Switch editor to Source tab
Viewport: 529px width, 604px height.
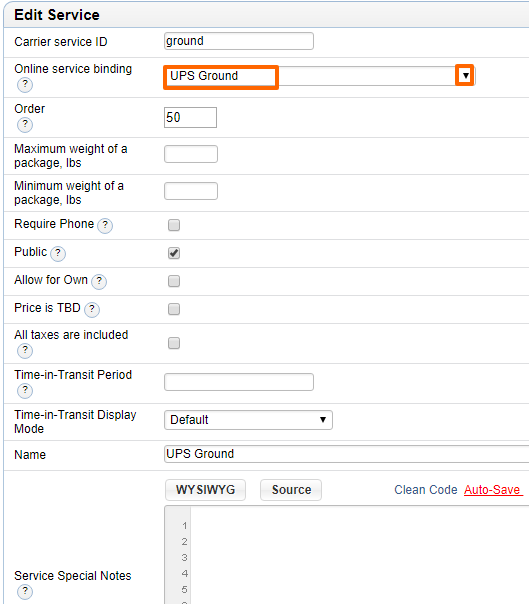[x=291, y=490]
